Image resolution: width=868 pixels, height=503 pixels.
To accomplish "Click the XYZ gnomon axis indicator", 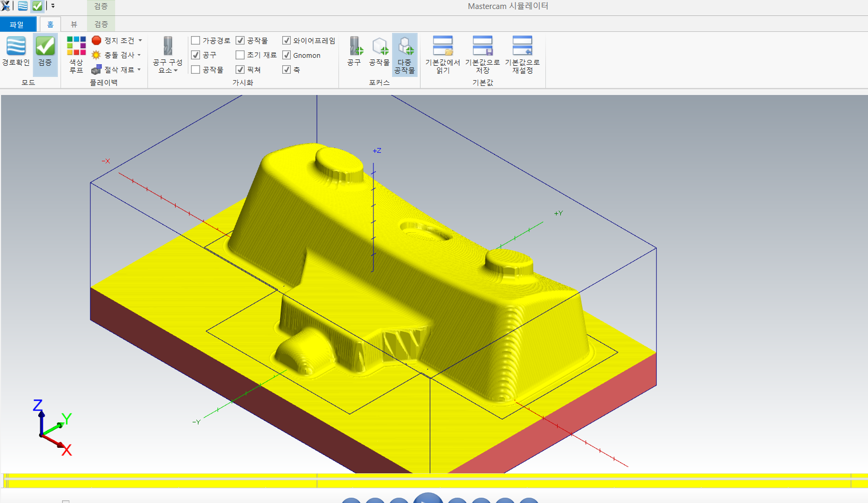I will (53, 428).
